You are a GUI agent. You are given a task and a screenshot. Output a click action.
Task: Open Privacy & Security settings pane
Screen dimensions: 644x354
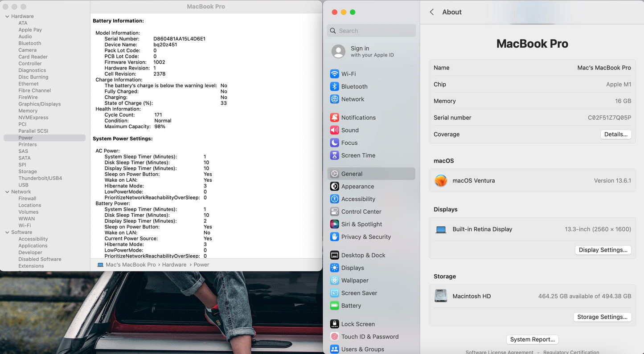365,237
